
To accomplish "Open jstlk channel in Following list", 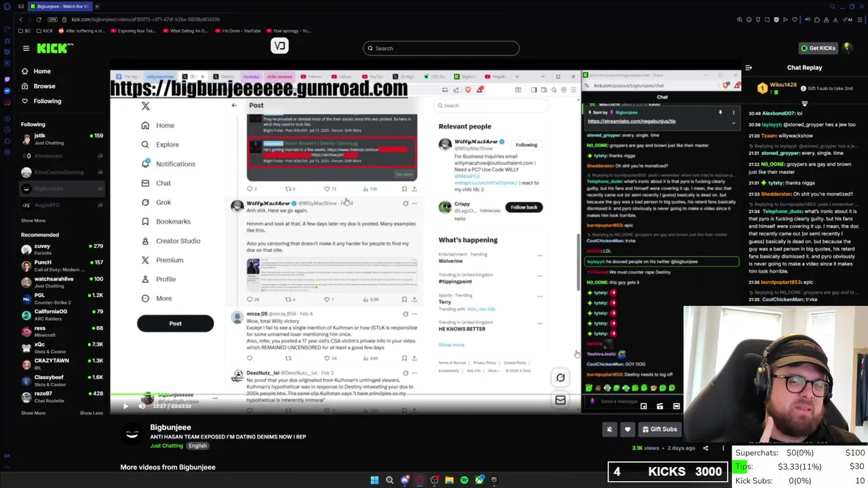I will (61, 139).
